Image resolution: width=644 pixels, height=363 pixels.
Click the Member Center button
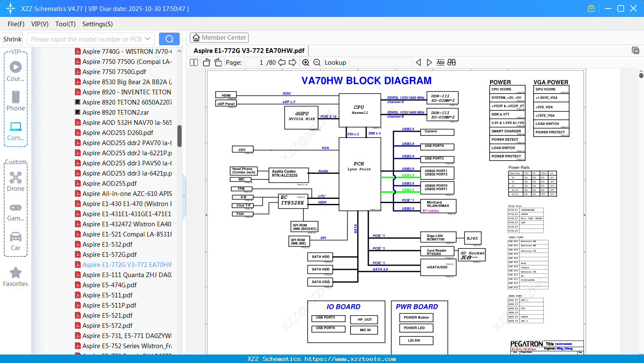tap(219, 38)
